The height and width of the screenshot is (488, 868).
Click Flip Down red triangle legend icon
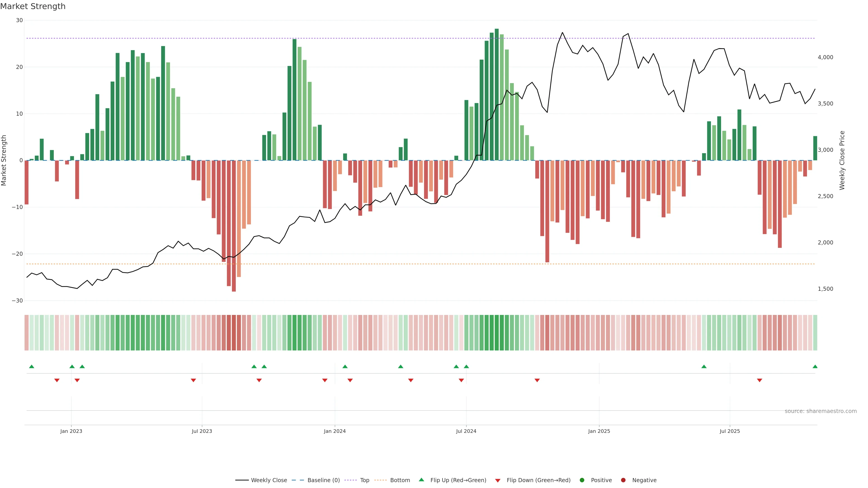click(498, 480)
